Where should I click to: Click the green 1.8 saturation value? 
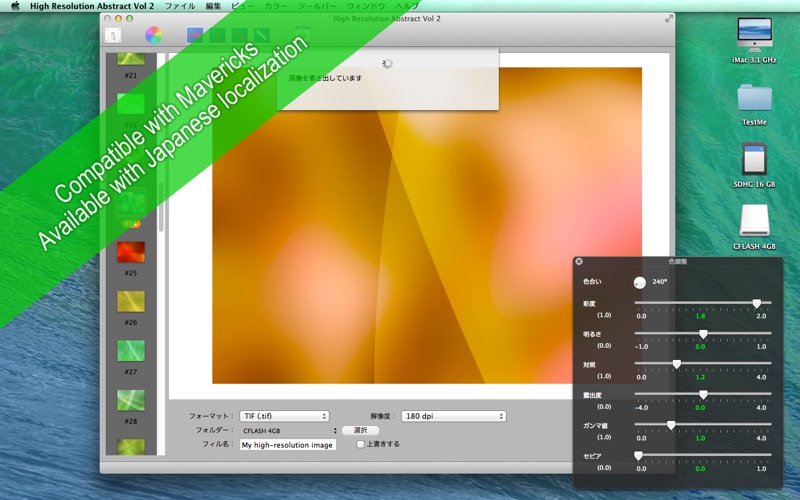(x=700, y=316)
